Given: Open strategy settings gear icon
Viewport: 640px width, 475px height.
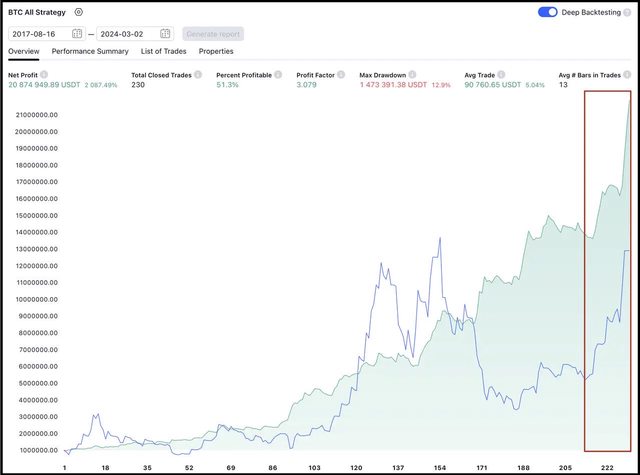Looking at the screenshot, I should 79,12.
